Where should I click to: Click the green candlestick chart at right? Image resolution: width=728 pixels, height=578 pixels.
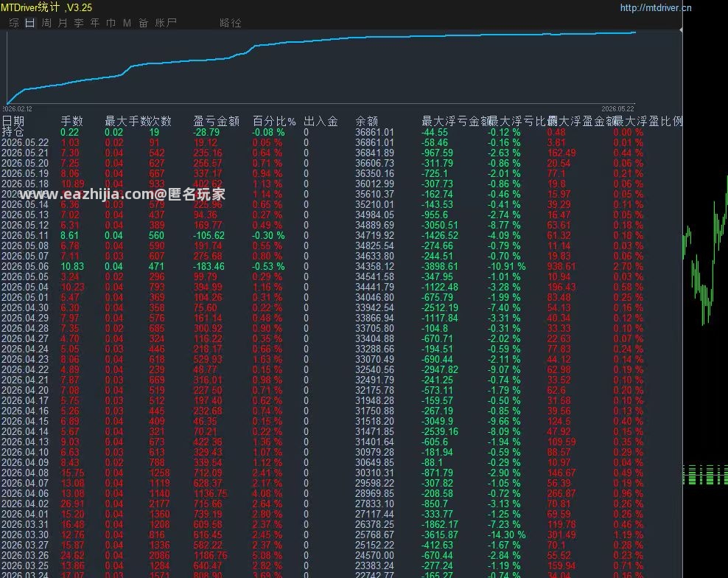[704, 251]
